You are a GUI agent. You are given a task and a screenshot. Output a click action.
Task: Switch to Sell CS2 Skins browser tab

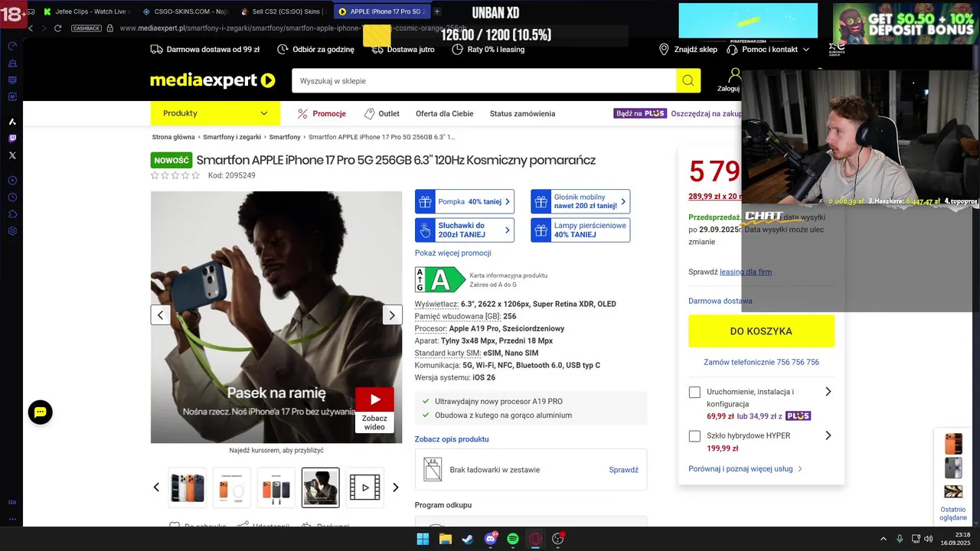tap(282, 11)
